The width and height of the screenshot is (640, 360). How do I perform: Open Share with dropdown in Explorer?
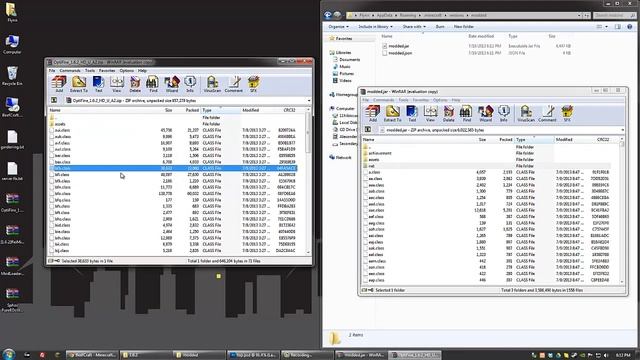click(414, 27)
